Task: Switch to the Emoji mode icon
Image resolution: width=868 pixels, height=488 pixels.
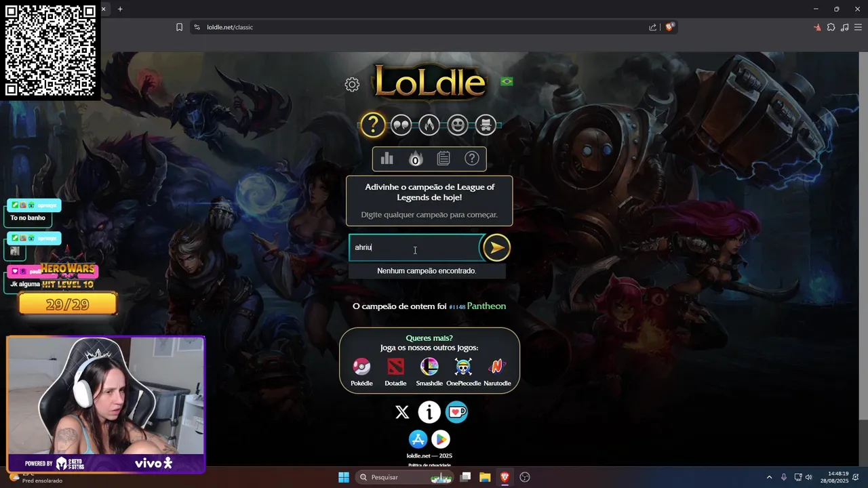Action: pyautogui.click(x=458, y=125)
